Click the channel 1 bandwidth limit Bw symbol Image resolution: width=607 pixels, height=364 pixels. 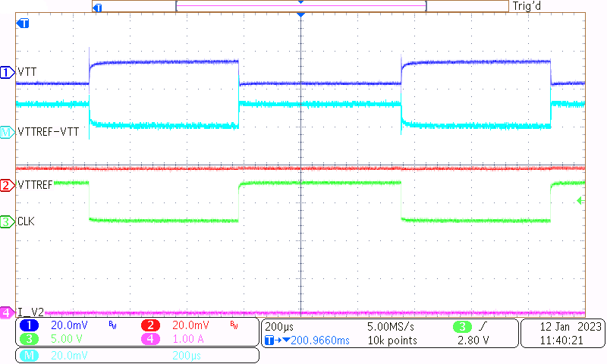112,325
